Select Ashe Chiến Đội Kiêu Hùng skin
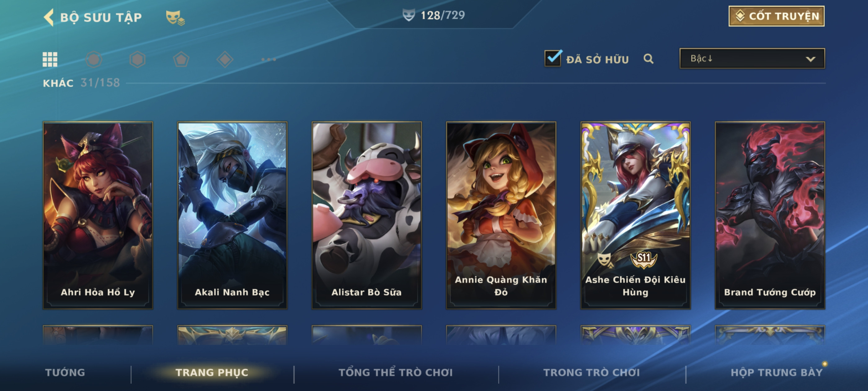 pyautogui.click(x=635, y=215)
